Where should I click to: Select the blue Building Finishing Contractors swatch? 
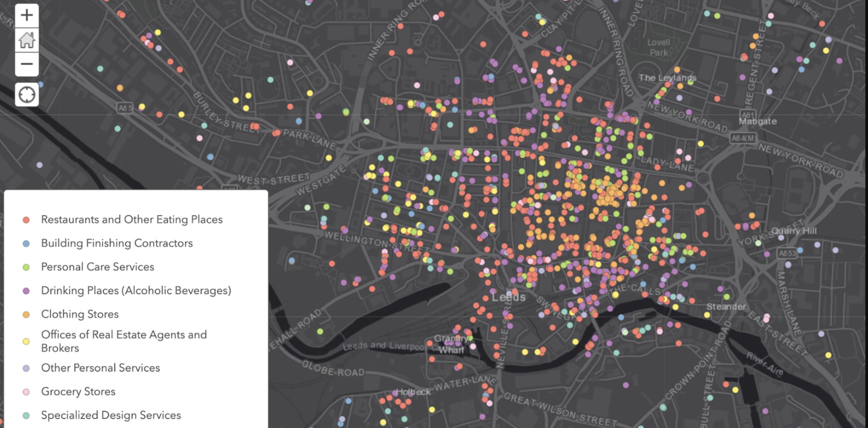[26, 244]
